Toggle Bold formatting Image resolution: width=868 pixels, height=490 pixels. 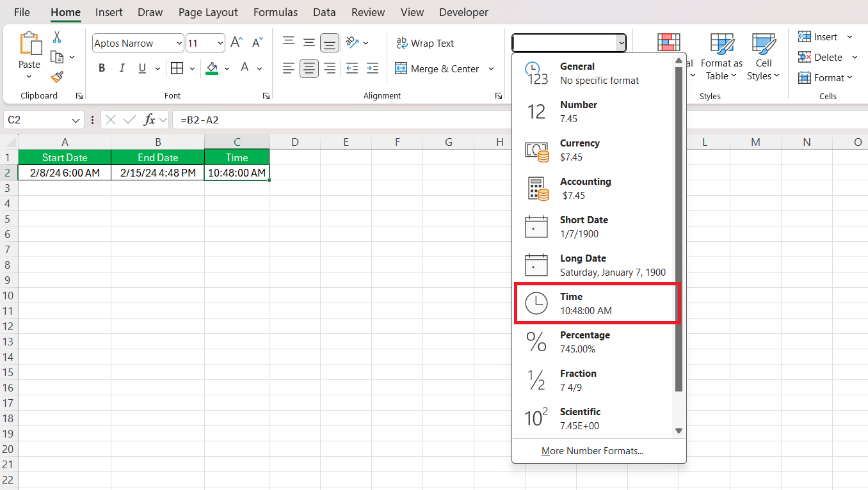tap(102, 68)
